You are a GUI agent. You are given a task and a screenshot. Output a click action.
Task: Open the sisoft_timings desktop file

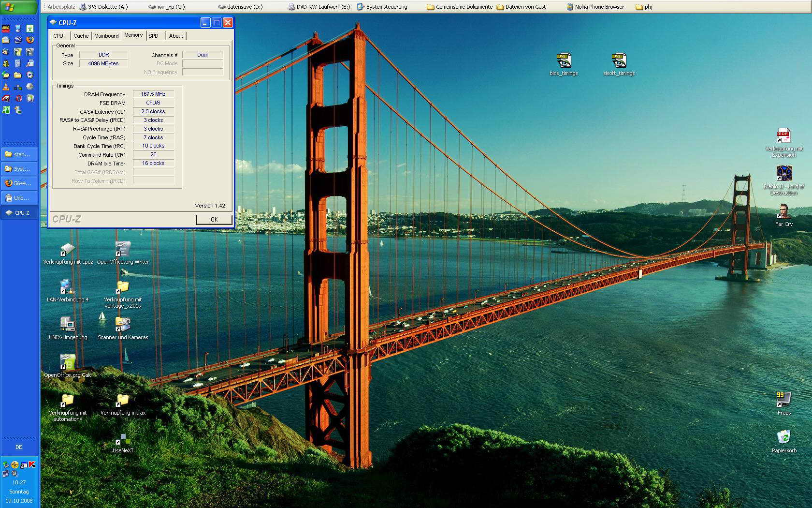click(x=619, y=64)
